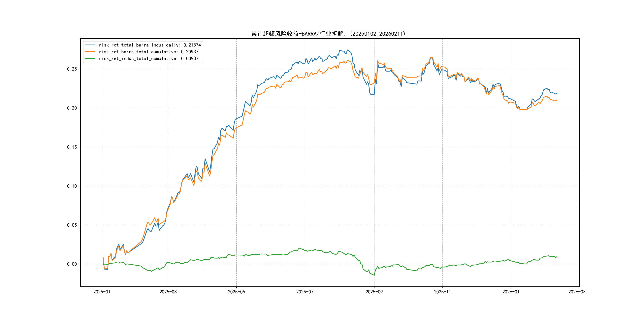Click the 2026-01 x-axis tick label
The width and height of the screenshot is (644, 322).
(x=511, y=292)
